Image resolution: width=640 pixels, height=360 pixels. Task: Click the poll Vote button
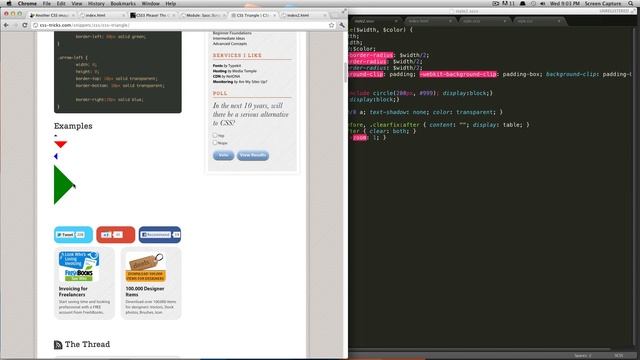[223, 155]
